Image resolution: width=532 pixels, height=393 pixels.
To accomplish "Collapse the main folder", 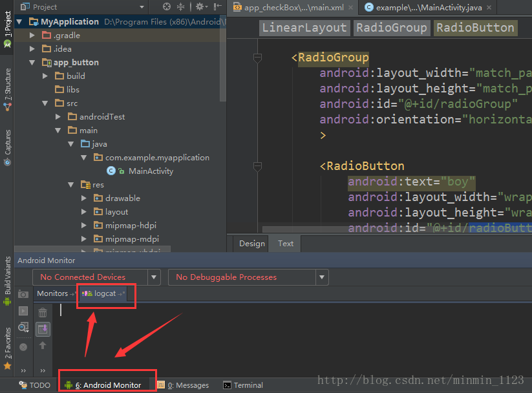I will click(x=58, y=131).
